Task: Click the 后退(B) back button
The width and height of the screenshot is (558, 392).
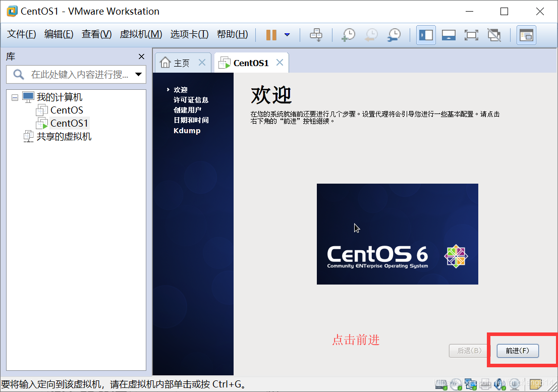Action: (469, 351)
